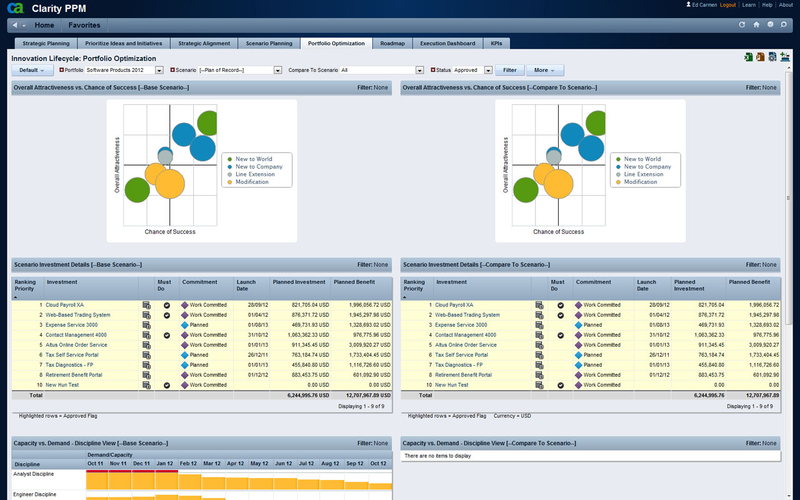The width and height of the screenshot is (800, 500).
Task: Open details icon for Expense Service 3000 in base table
Action: (x=146, y=325)
